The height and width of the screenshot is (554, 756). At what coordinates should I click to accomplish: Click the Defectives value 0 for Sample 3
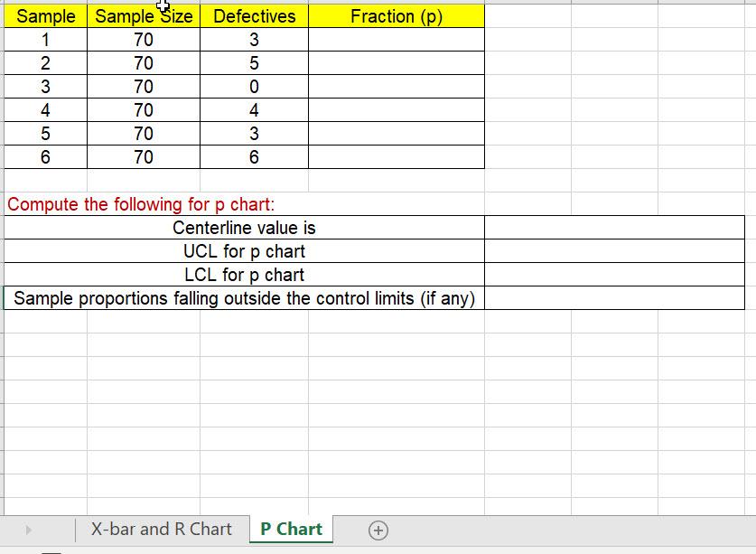point(253,86)
